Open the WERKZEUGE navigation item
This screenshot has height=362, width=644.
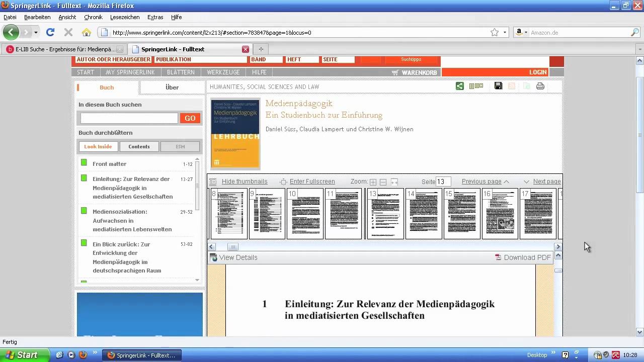point(223,72)
